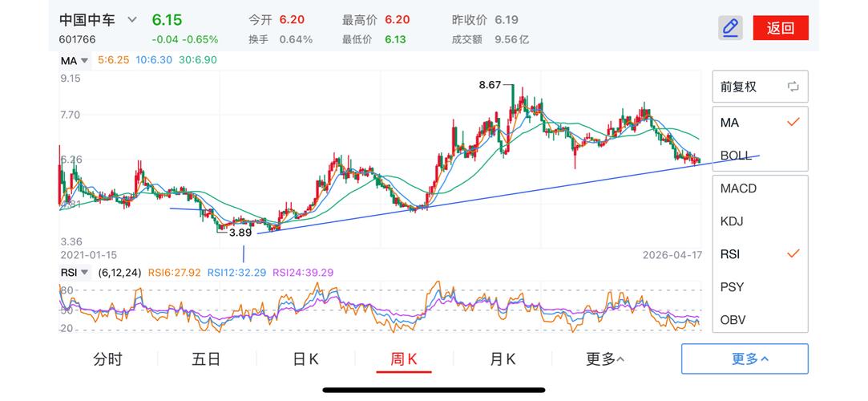Switch the 前复权 adjustment mode

[x=760, y=87]
